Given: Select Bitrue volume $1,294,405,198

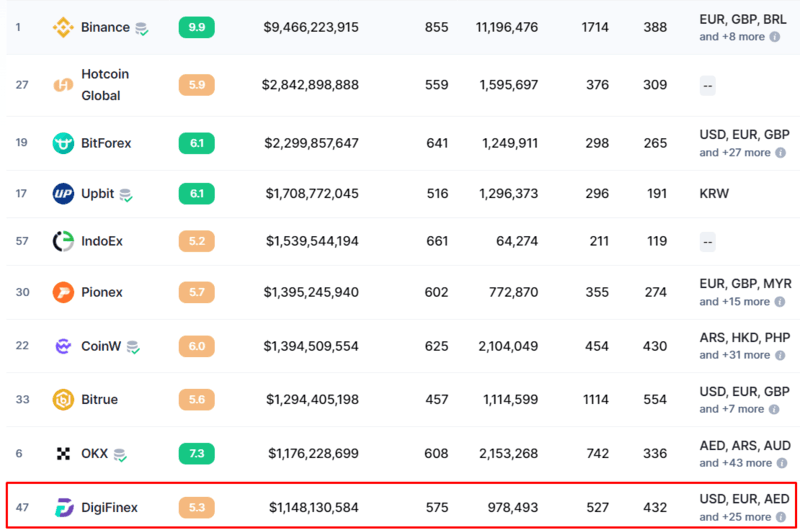Looking at the screenshot, I should tap(312, 399).
